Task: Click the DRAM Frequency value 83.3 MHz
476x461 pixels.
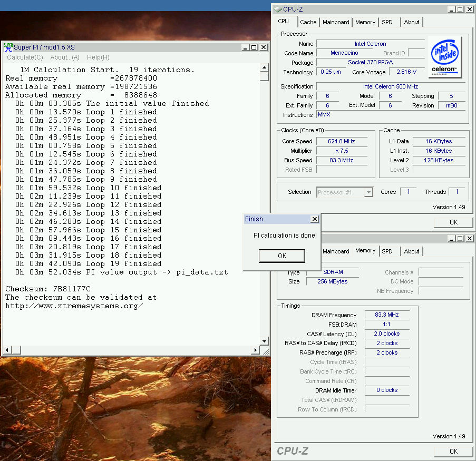Action: [387, 315]
